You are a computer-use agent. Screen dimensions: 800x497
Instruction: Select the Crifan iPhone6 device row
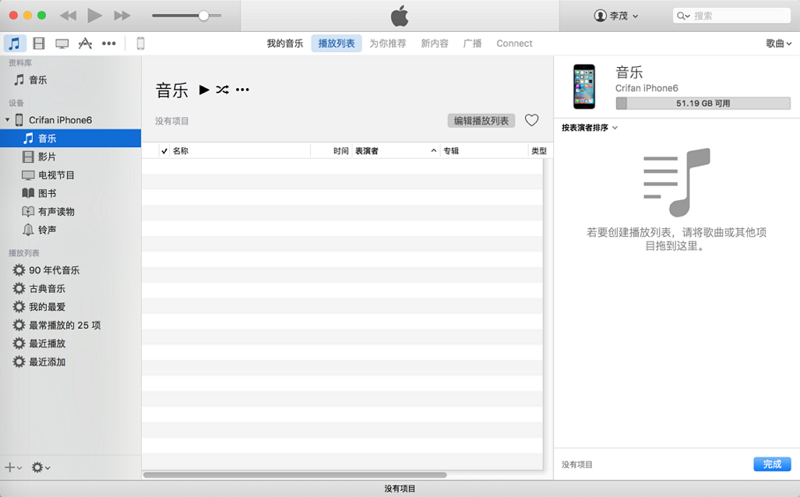(x=70, y=120)
